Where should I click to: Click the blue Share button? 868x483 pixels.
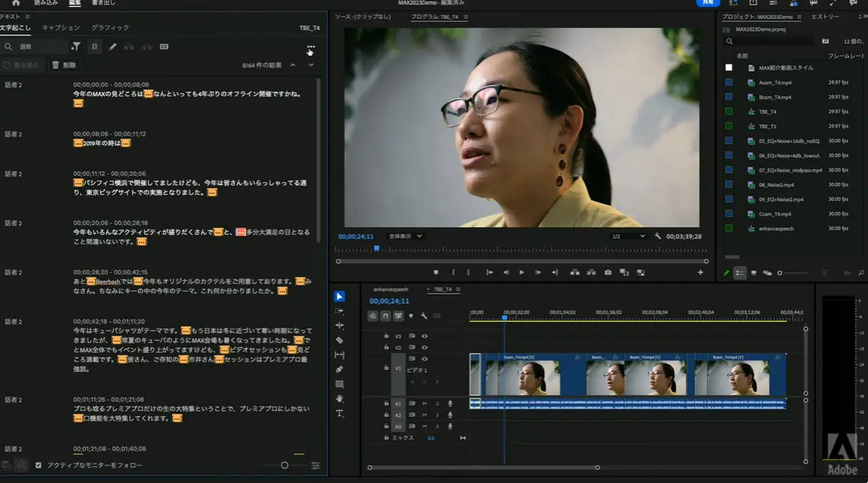(x=708, y=3)
